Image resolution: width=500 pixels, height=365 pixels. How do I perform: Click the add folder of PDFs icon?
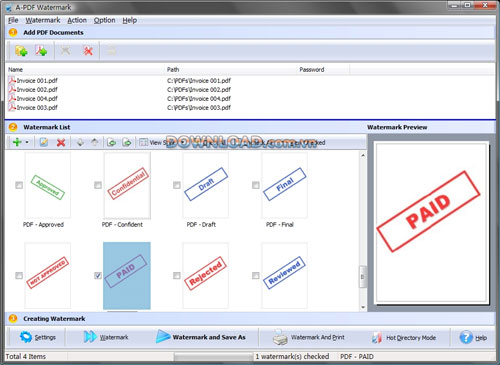click(x=21, y=51)
